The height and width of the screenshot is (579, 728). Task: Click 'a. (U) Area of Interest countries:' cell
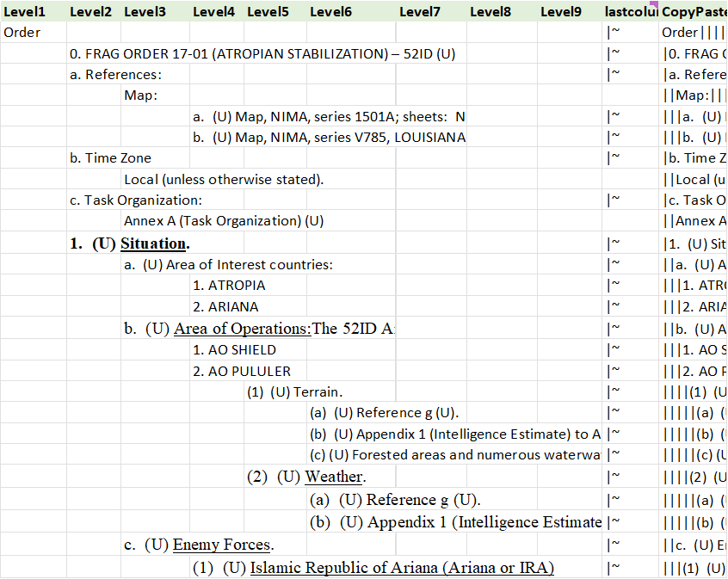(x=228, y=265)
